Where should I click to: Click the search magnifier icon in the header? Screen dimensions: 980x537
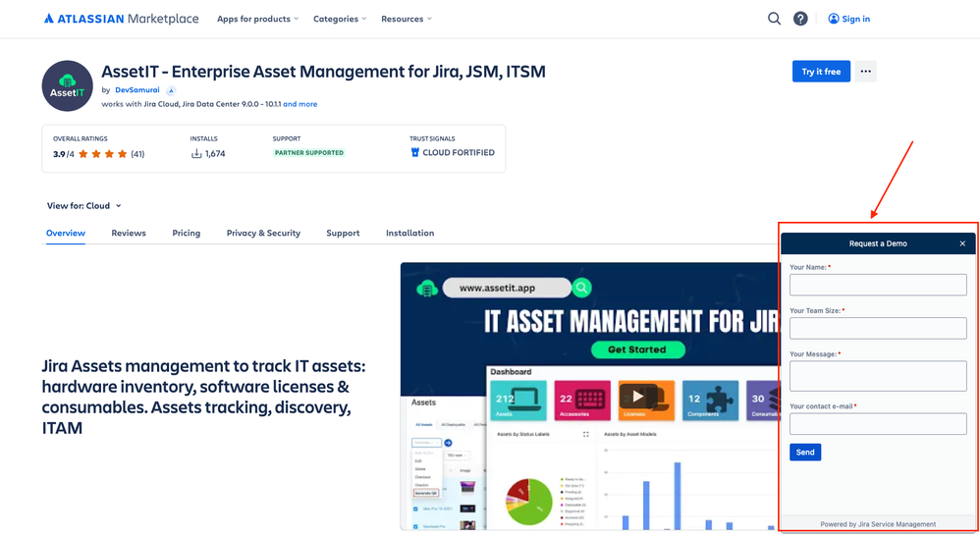(x=775, y=19)
